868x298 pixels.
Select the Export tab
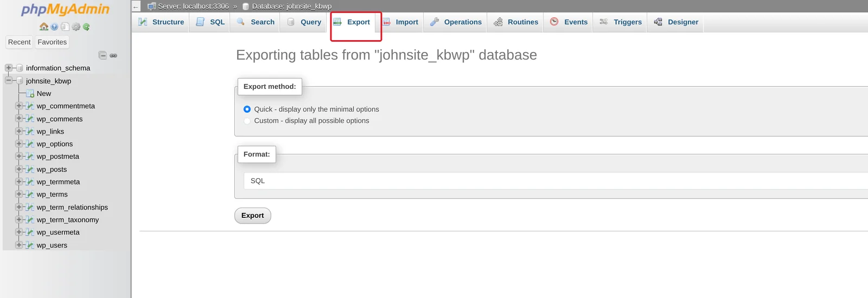pos(352,22)
